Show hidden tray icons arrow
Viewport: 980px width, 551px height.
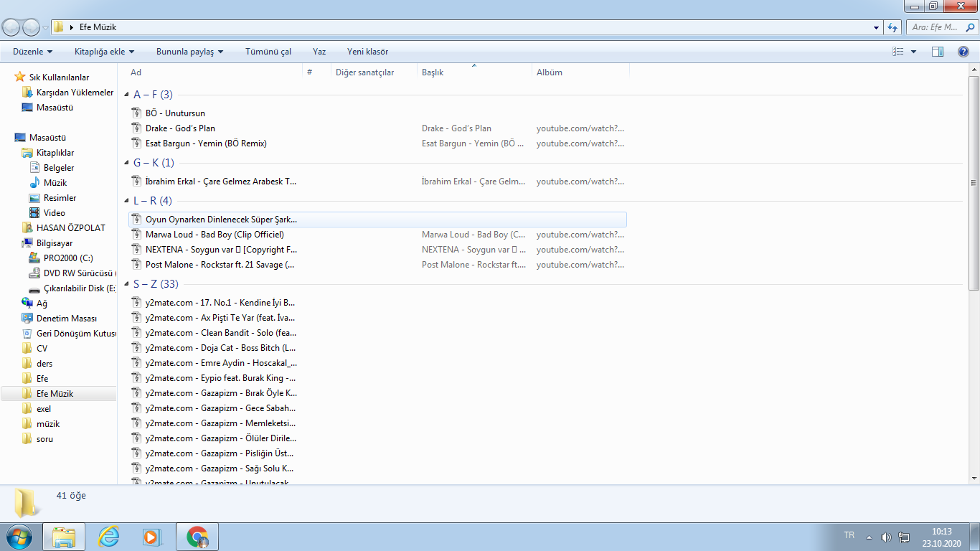tap(869, 537)
